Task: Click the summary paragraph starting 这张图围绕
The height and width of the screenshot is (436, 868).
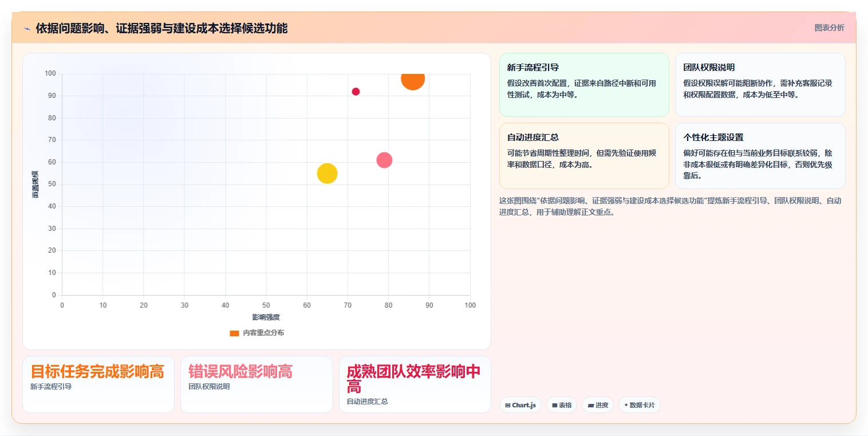Action: 670,206
